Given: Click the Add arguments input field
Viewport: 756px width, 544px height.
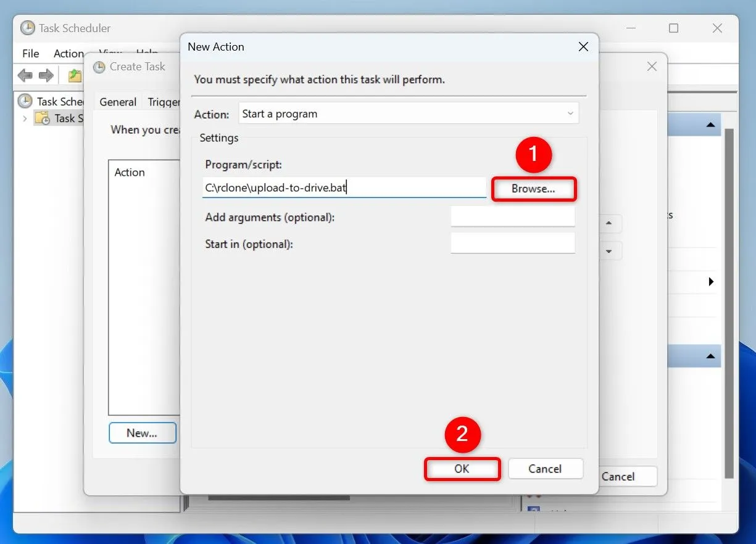Looking at the screenshot, I should pyautogui.click(x=512, y=216).
